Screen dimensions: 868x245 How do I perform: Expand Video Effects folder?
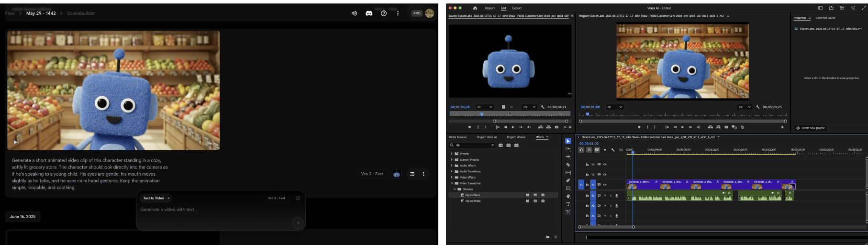(x=451, y=178)
